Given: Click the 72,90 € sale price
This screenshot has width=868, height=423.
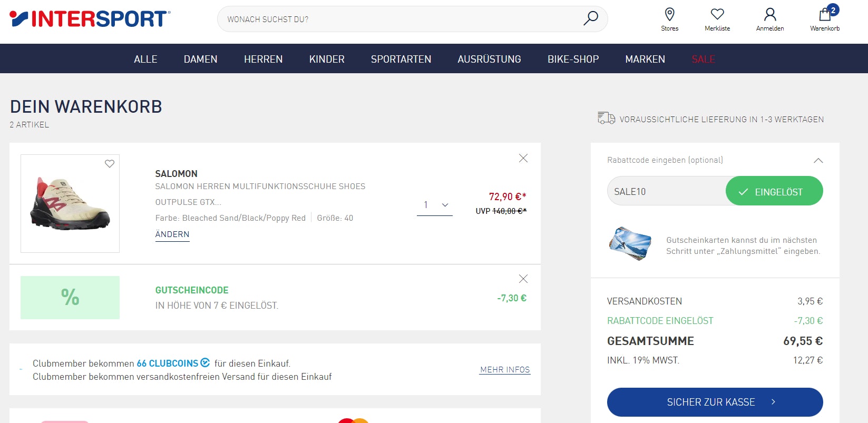Looking at the screenshot, I should [x=508, y=196].
